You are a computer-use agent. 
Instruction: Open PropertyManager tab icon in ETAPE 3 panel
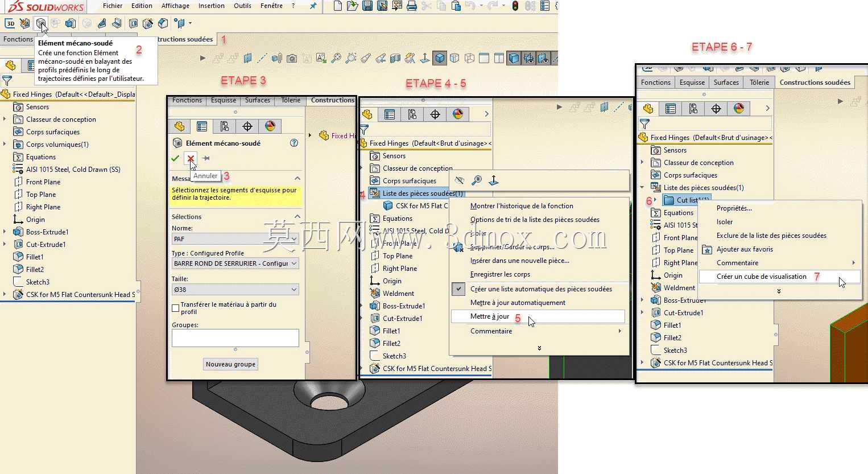coord(202,126)
